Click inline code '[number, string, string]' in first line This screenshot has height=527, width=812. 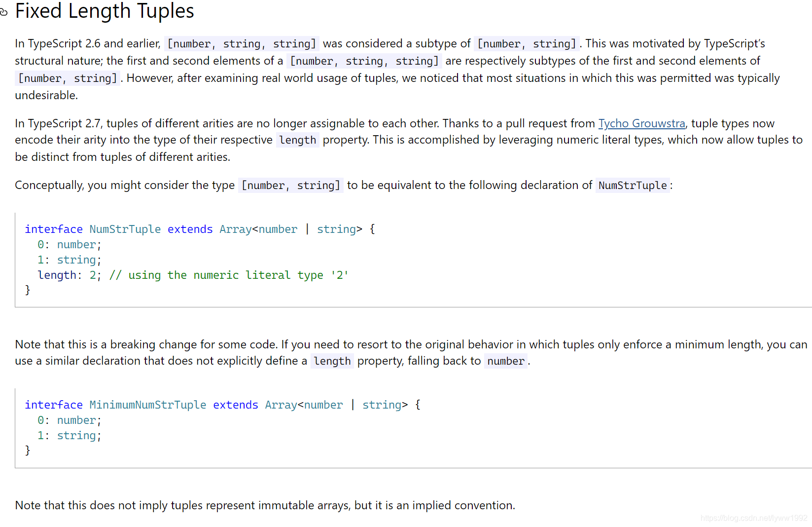[242, 44]
